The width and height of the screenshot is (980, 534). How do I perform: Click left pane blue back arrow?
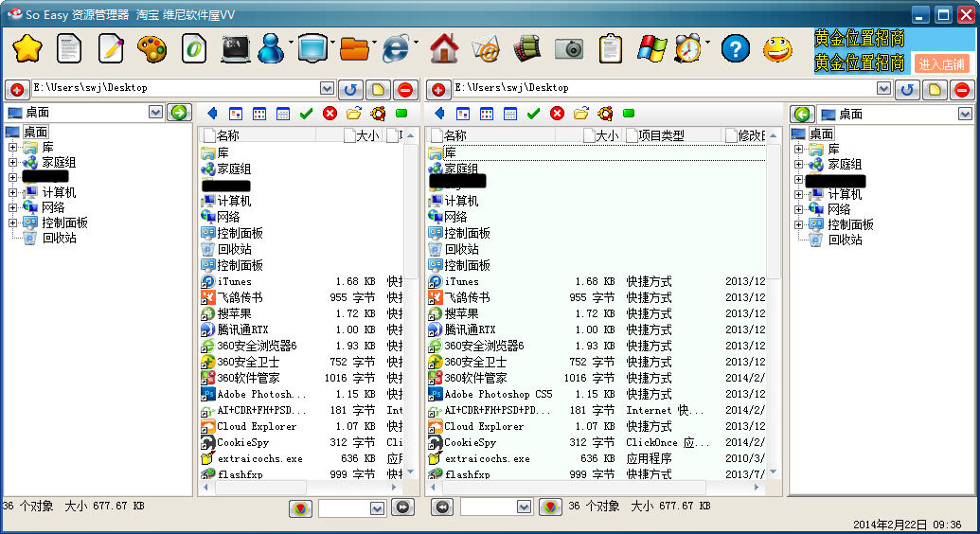coord(212,114)
